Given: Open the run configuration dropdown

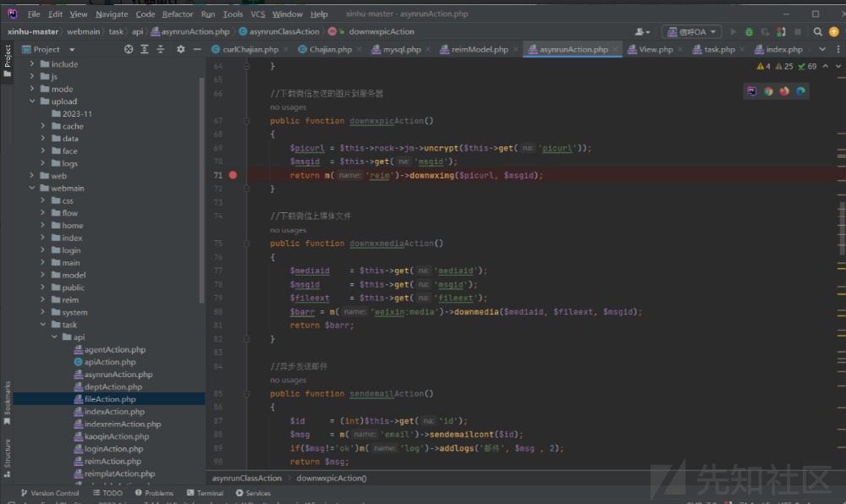Looking at the screenshot, I should pyautogui.click(x=690, y=31).
